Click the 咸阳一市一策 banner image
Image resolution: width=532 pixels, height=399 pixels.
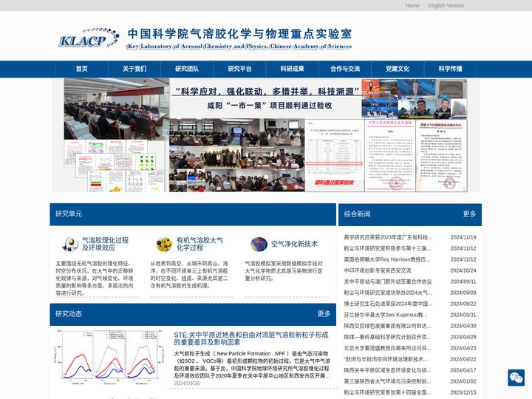coord(266,135)
